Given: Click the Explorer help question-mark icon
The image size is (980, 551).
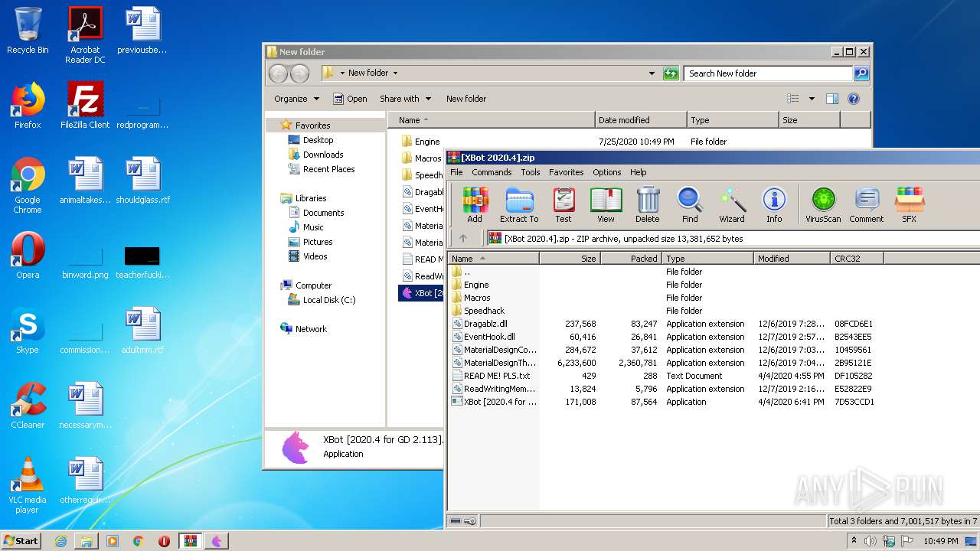Looking at the screenshot, I should click(x=854, y=99).
